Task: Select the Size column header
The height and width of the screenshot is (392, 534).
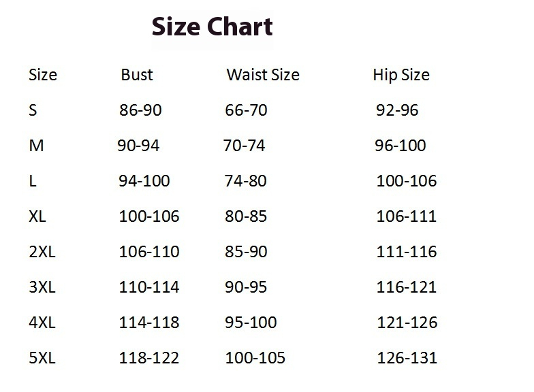Action: pyautogui.click(x=43, y=75)
